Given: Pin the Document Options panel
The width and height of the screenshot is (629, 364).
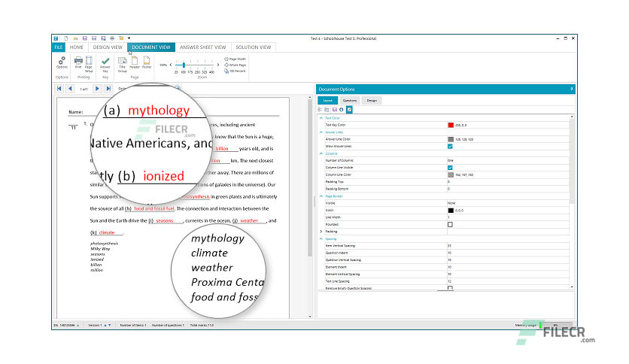Looking at the screenshot, I should pyautogui.click(x=572, y=89).
